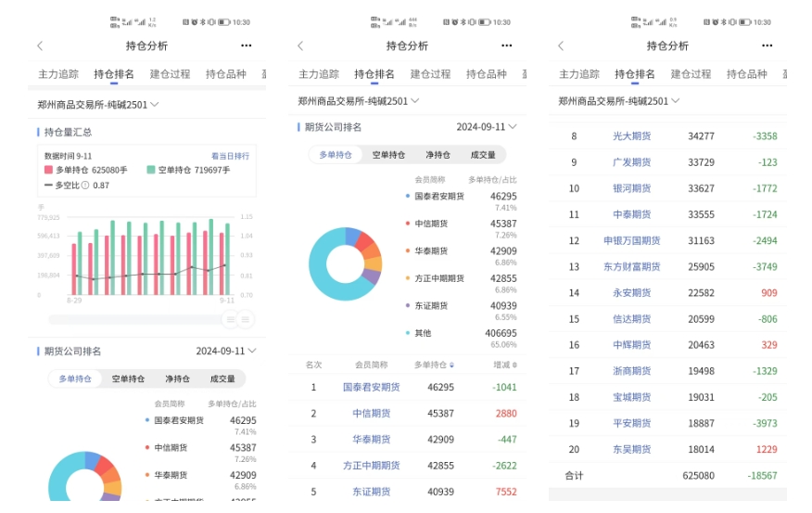Image resolution: width=812 pixels, height=513 pixels.
Task: Expand the 2024-09-11 date picker on leftmost screen
Action: (x=226, y=352)
